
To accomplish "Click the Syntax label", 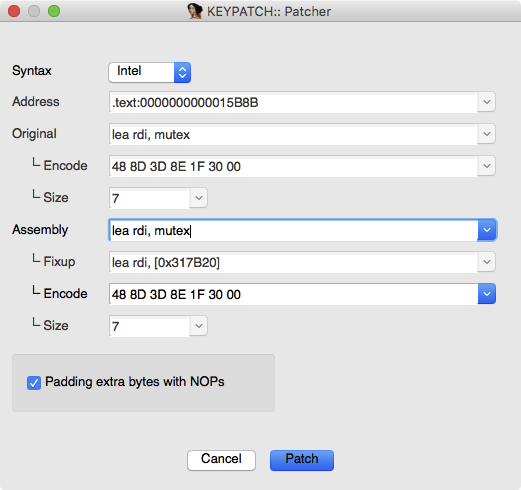I will point(32,71).
